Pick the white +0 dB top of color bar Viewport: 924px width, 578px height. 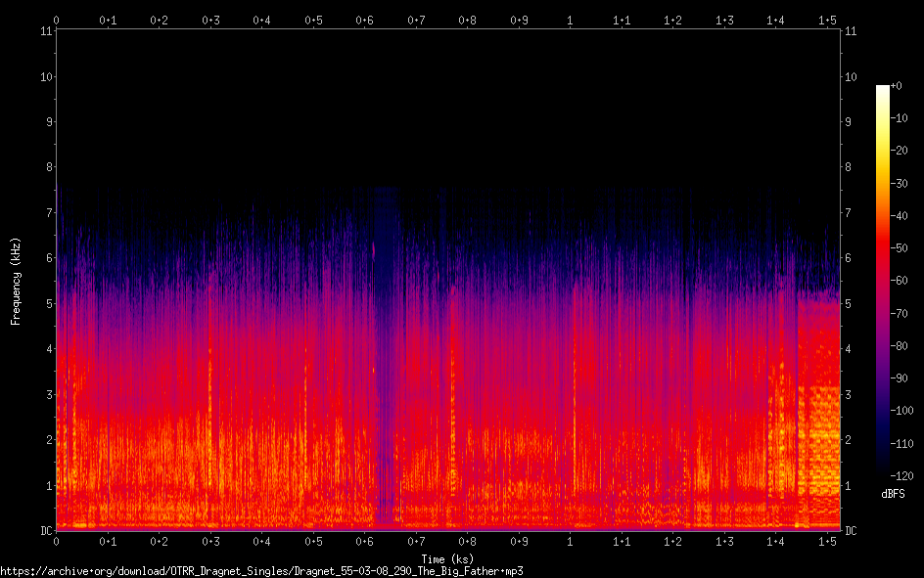883,88
